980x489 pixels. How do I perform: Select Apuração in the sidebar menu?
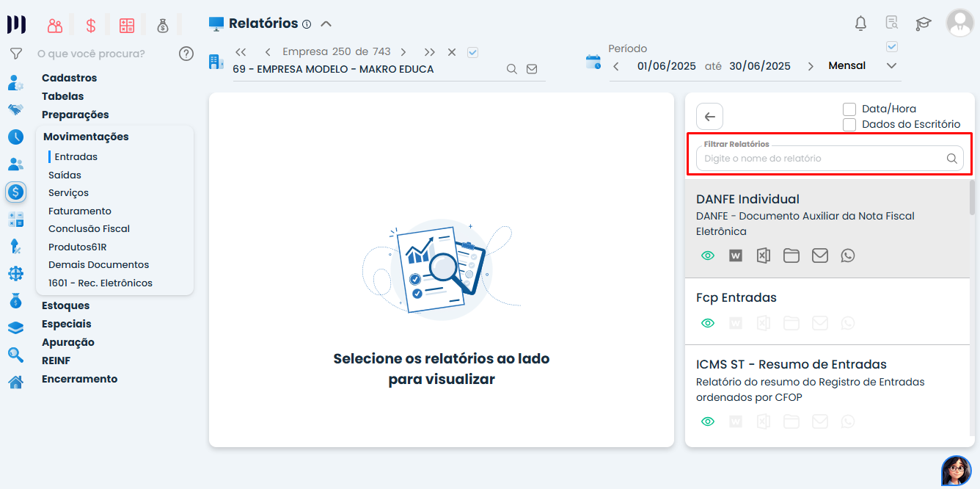click(x=68, y=341)
